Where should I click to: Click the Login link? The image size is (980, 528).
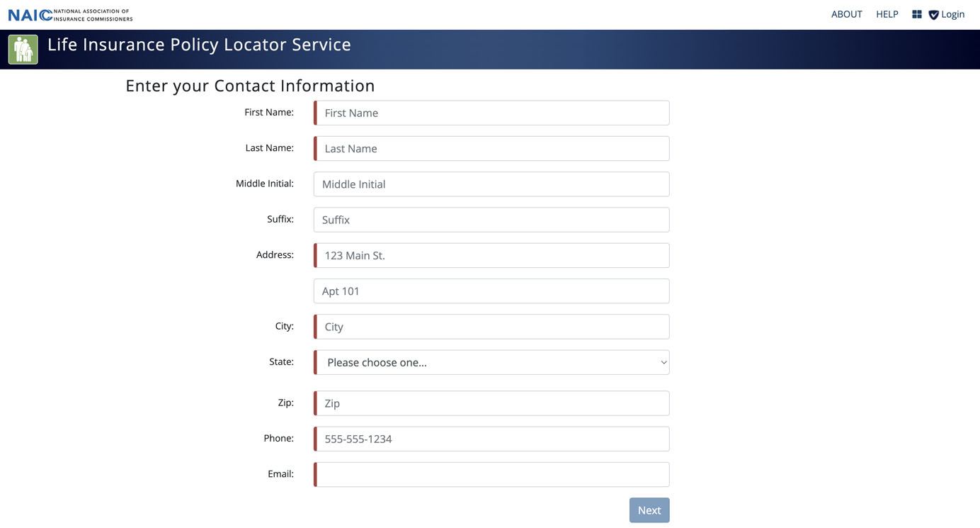pos(952,14)
